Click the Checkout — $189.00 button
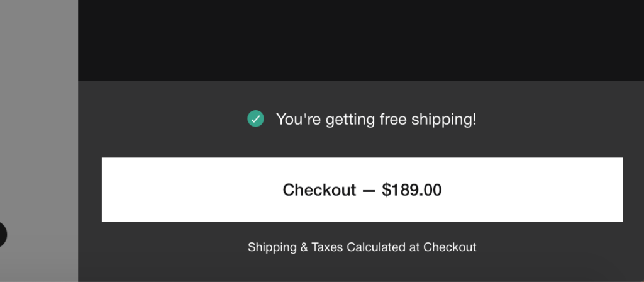 pyautogui.click(x=362, y=189)
